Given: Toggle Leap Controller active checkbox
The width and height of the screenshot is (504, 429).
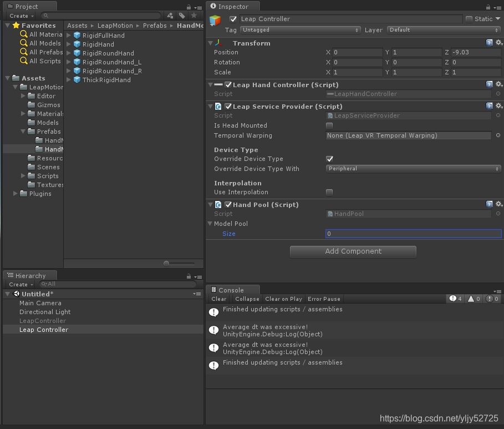Looking at the screenshot, I should pos(233,19).
